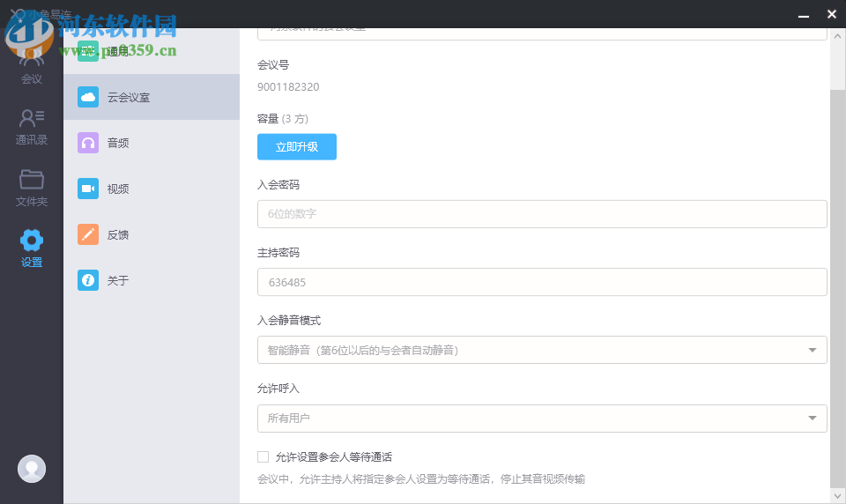This screenshot has width=846, height=504.
Task: Open the 允许呼入 dropdown
Action: point(542,419)
